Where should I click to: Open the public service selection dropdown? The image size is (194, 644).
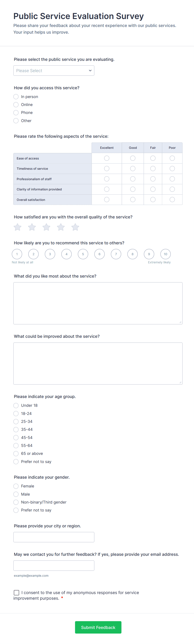(54, 71)
